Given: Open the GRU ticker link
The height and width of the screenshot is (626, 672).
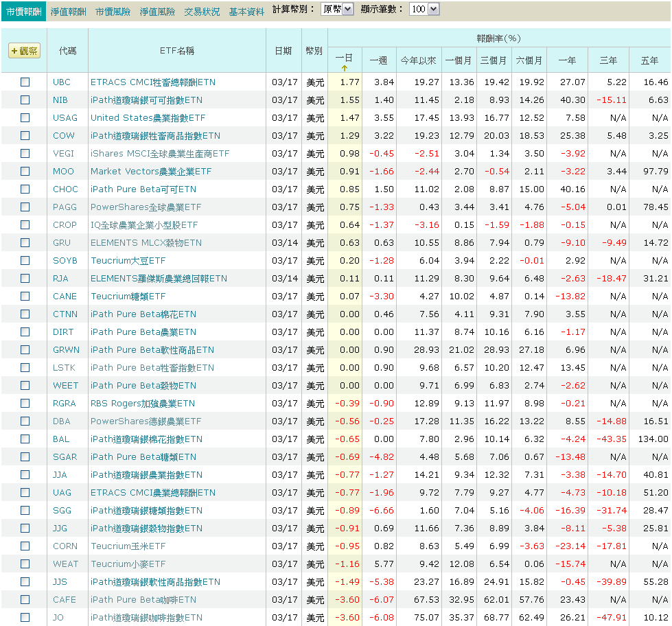Looking at the screenshot, I should 62,242.
